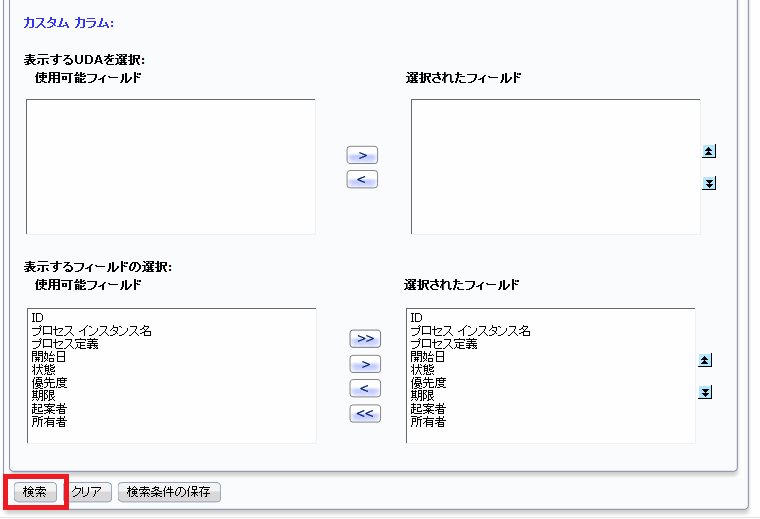Select 期限 in selected fields
Viewport: 760px width, 519px height.
423,396
